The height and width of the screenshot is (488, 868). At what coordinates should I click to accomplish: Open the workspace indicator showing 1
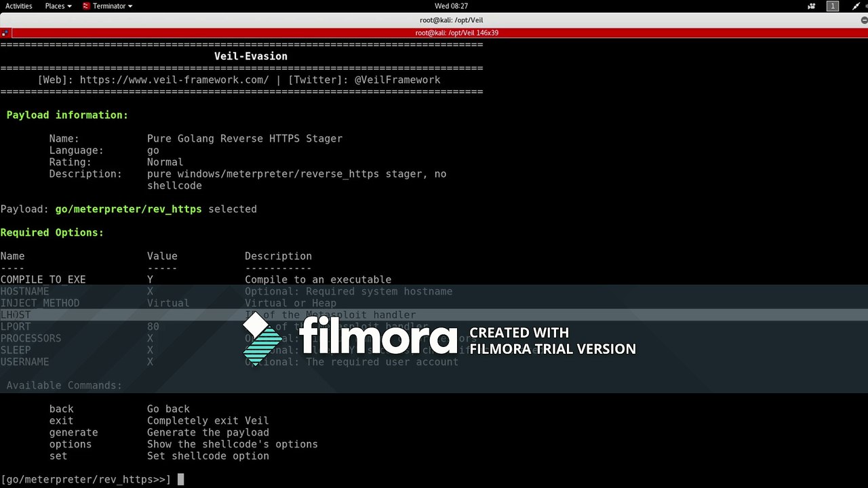coord(833,6)
